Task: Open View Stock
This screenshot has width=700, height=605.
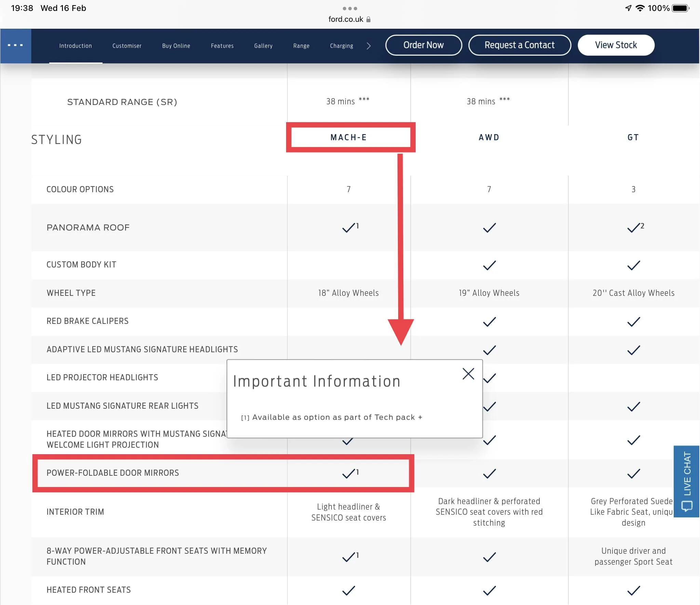Action: (616, 45)
